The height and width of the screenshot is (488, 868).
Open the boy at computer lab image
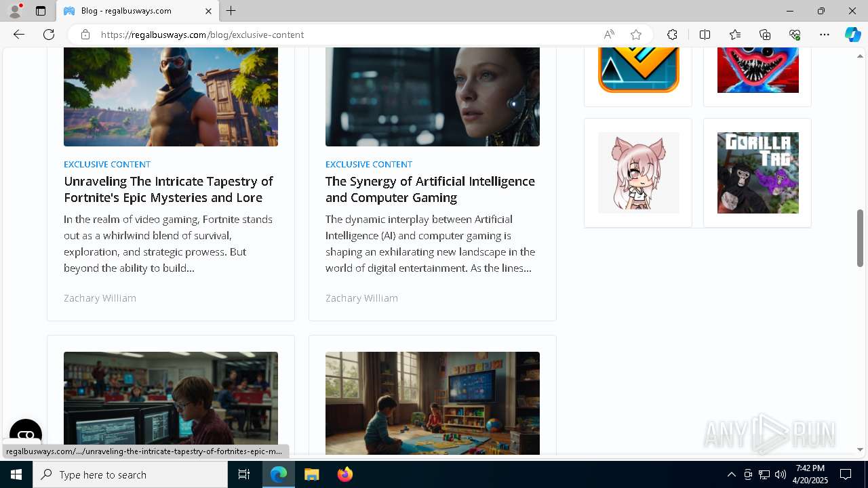click(171, 403)
